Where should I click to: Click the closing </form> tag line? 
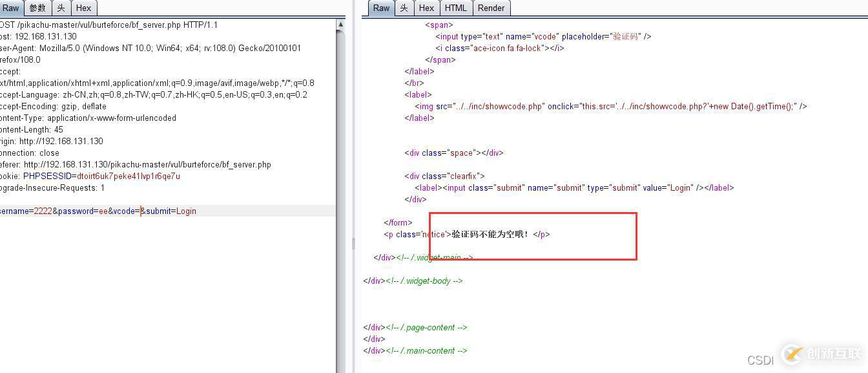point(398,223)
